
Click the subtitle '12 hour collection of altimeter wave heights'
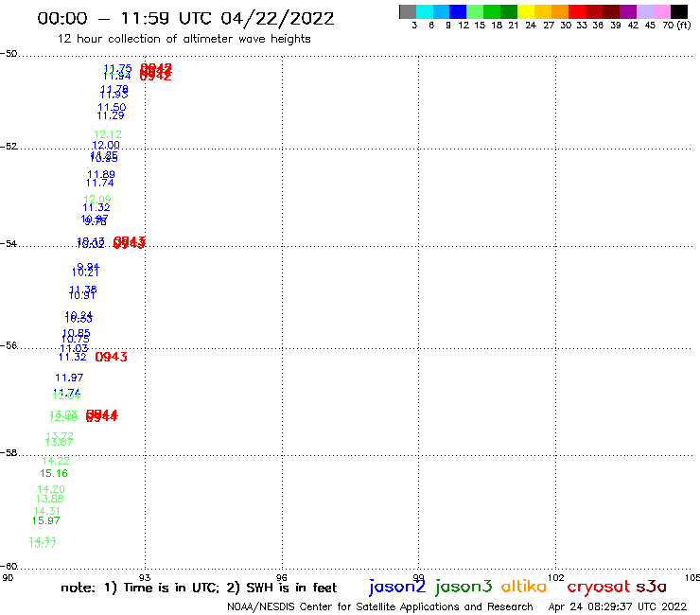(184, 39)
